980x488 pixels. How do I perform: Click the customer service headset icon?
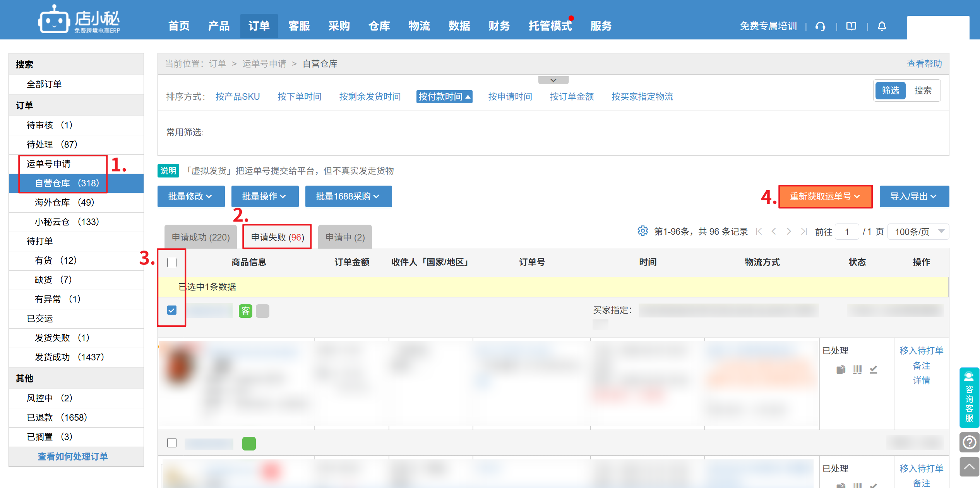click(x=820, y=26)
